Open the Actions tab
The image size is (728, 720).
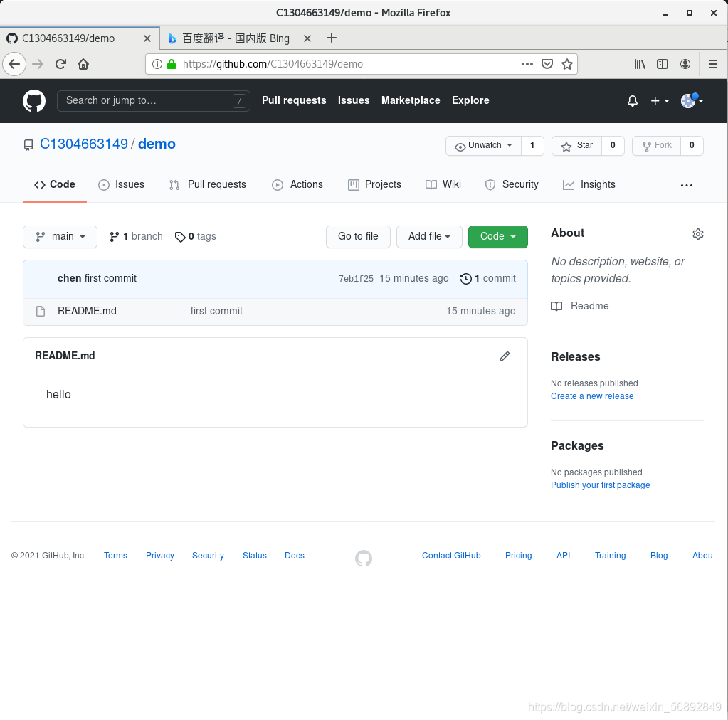pos(297,185)
